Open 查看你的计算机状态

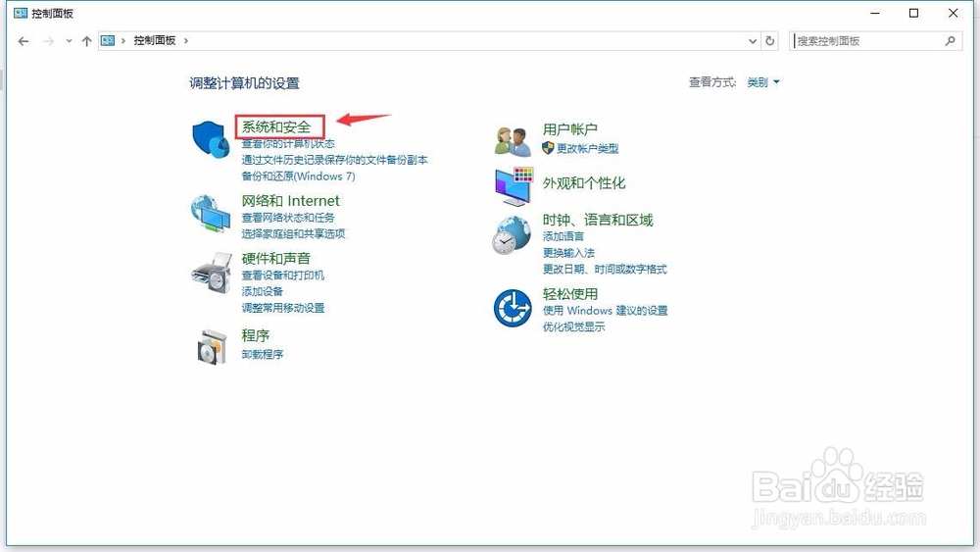coord(288,144)
